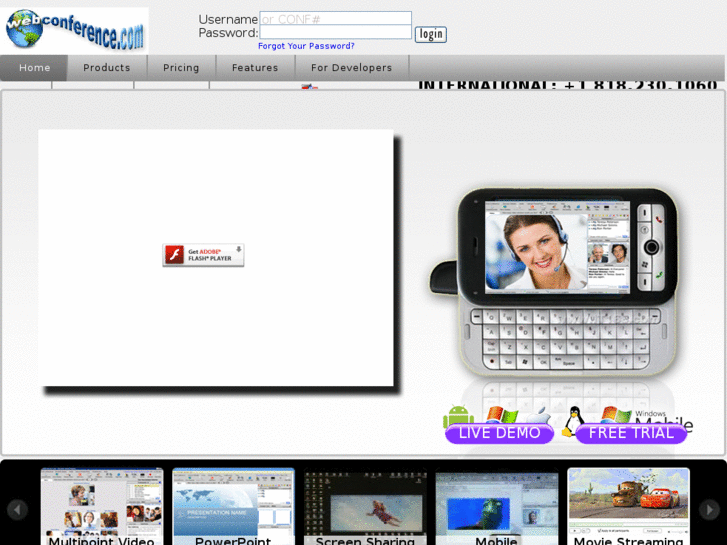Open the Products menu
Screen dimensions: 727x545
click(x=107, y=68)
